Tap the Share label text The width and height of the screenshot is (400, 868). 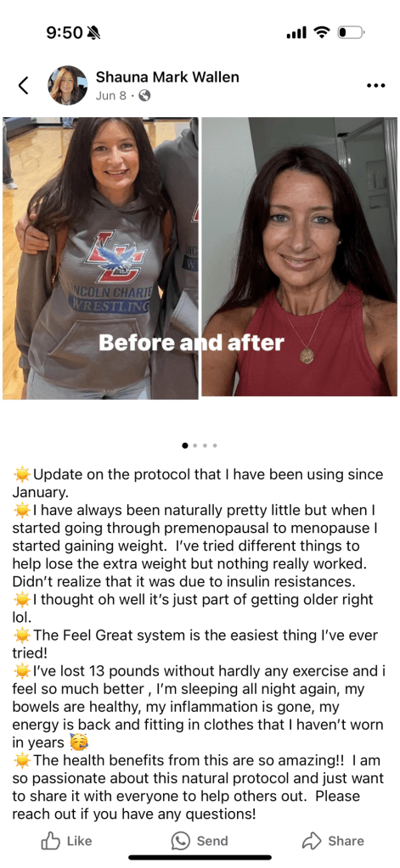tap(346, 841)
